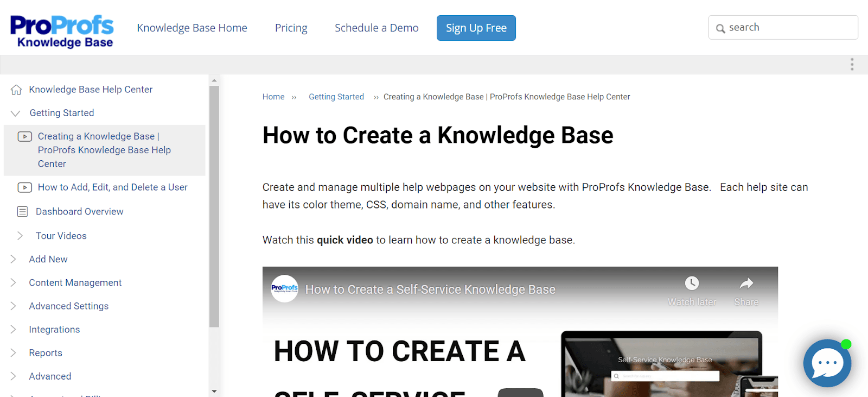Collapse the Getting Started section
The width and height of the screenshot is (868, 397).
point(16,113)
